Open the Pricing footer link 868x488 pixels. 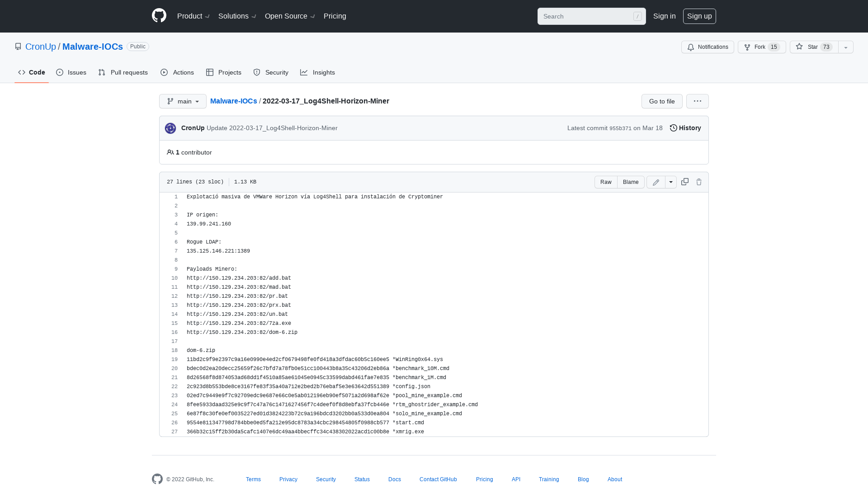485,479
